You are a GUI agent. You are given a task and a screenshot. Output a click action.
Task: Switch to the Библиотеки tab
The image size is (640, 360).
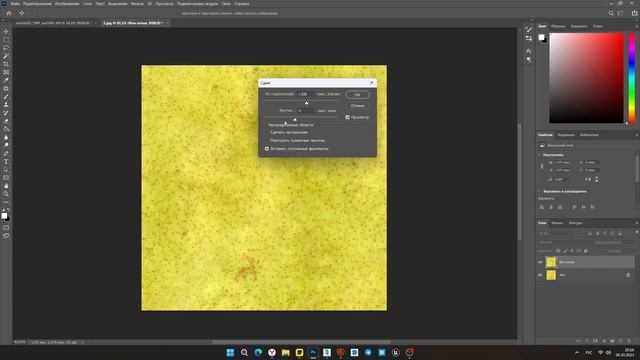coord(589,135)
